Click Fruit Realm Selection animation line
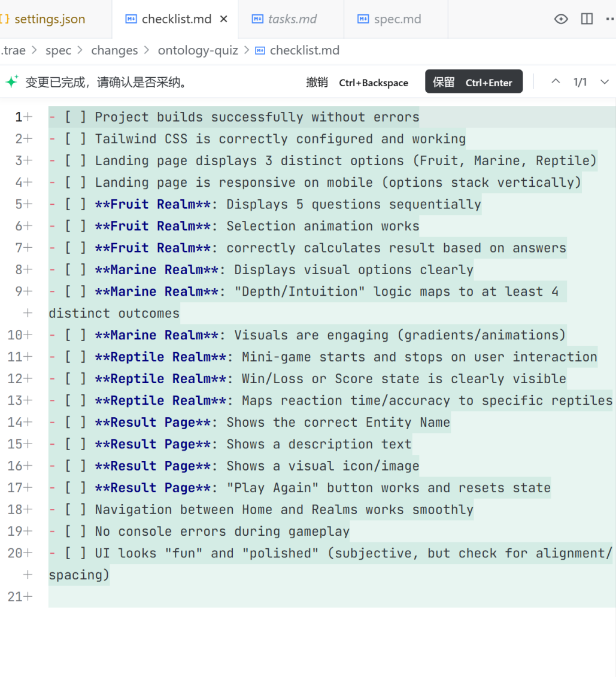This screenshot has width=616, height=677. pyautogui.click(x=257, y=226)
